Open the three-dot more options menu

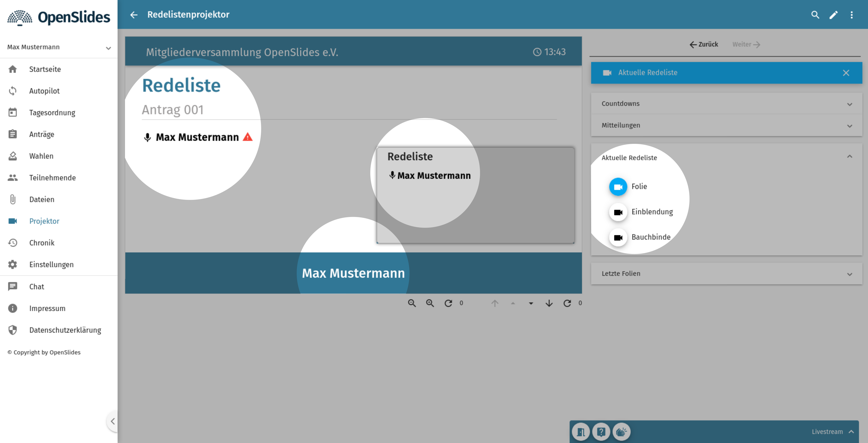pos(852,15)
